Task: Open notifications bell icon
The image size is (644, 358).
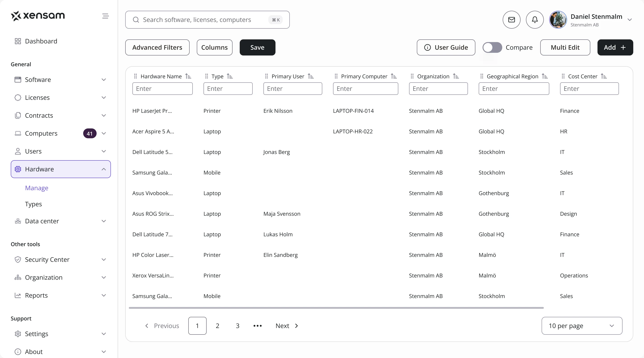Action: click(535, 19)
